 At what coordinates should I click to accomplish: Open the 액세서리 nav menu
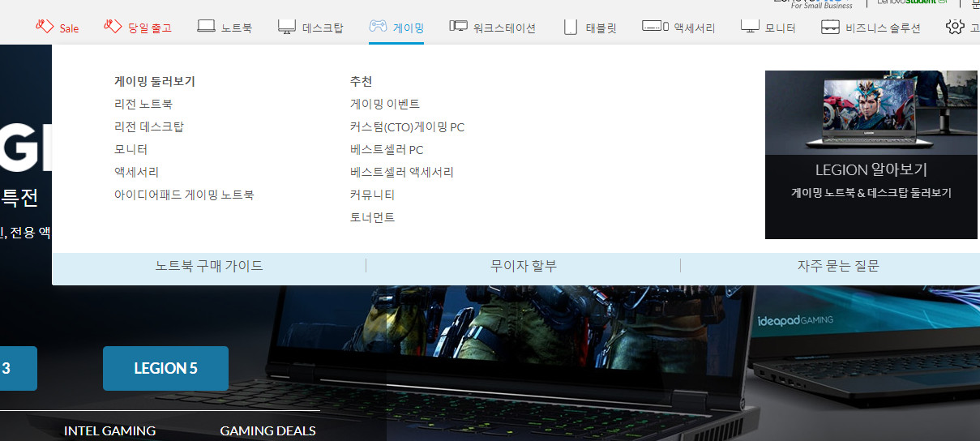695,28
